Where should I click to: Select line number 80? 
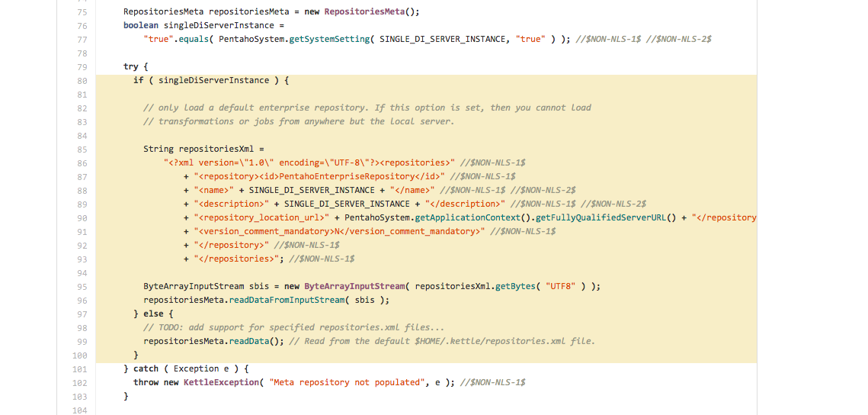pyautogui.click(x=82, y=81)
